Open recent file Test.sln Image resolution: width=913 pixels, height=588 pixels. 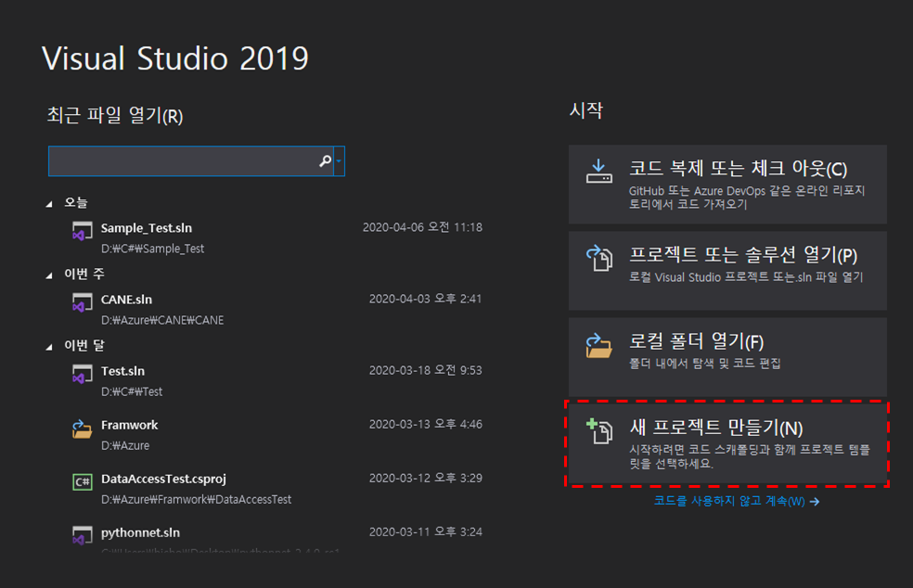pos(122,371)
